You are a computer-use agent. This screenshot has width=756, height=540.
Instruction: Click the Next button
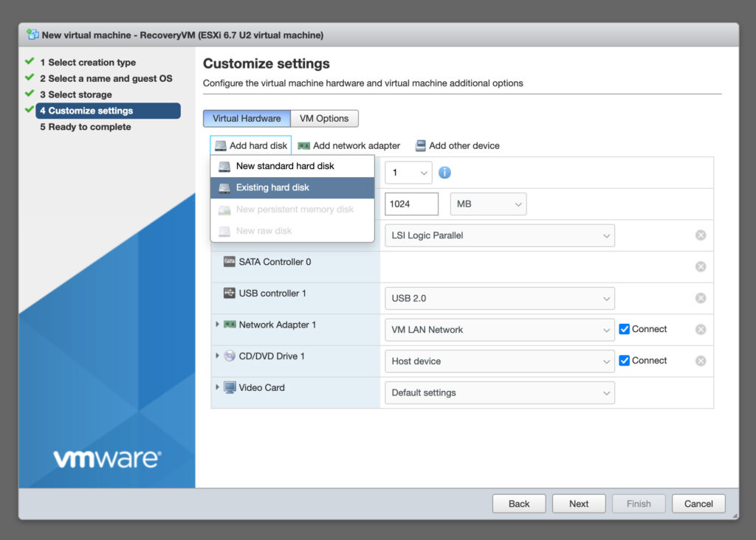click(x=579, y=503)
